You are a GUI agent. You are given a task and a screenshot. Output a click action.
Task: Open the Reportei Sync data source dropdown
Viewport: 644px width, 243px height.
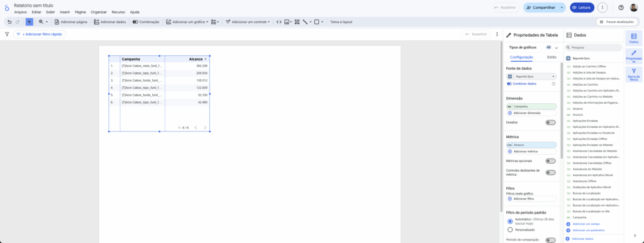coord(531,76)
